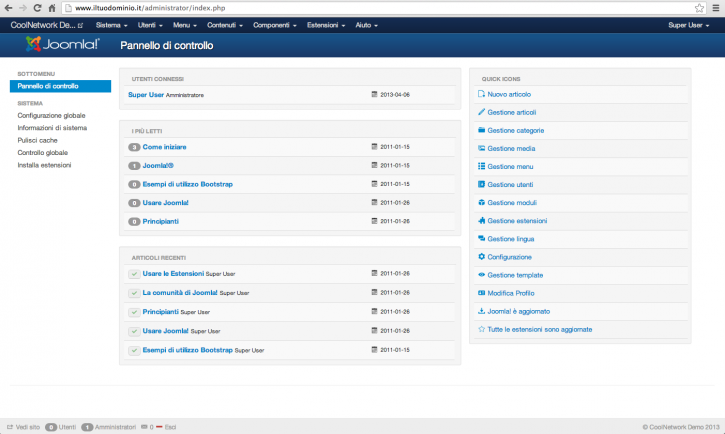The height and width of the screenshot is (434, 725).
Task: Click the star icon for extensions update status
Action: point(481,329)
